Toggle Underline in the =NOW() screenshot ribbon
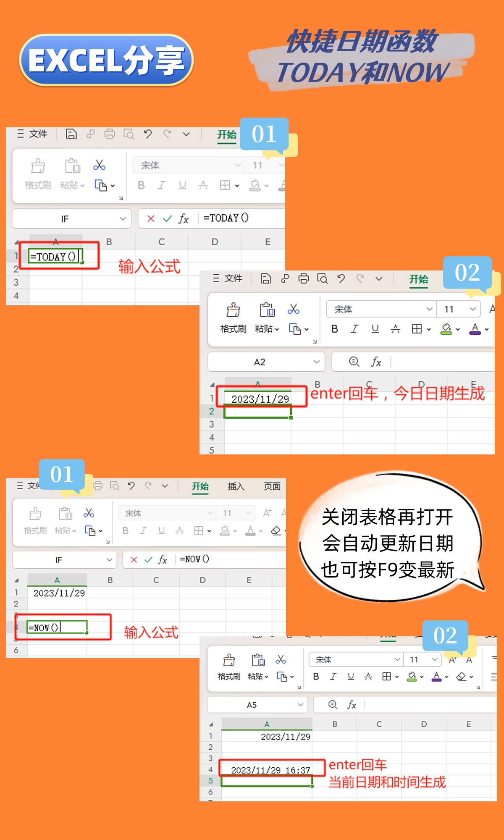504x840 pixels. click(161, 530)
